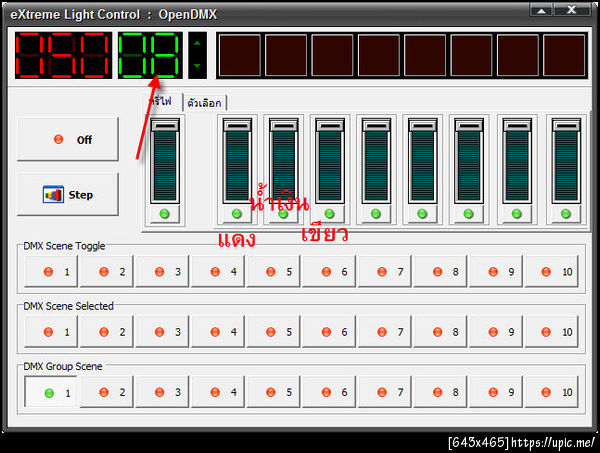Toggle green LED under the fourth channel fader
The height and width of the screenshot is (453, 600).
coord(376,214)
